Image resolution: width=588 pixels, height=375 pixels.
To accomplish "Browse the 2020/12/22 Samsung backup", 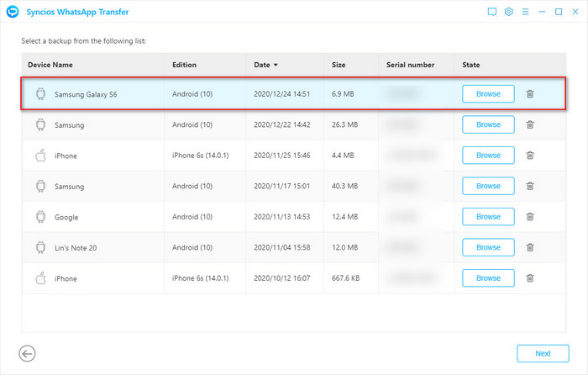I will (488, 124).
